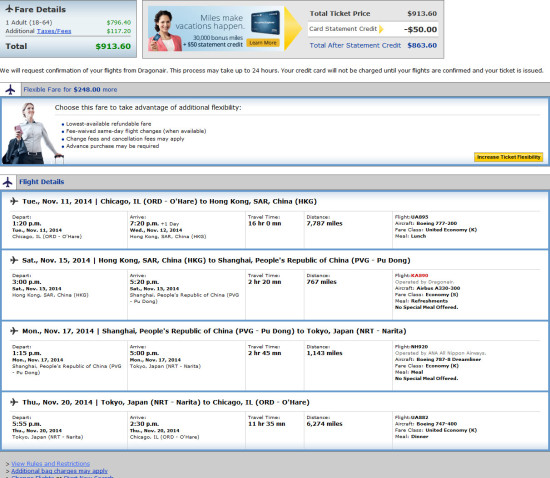
Task: Click flight number NH920
Action: click(x=420, y=347)
